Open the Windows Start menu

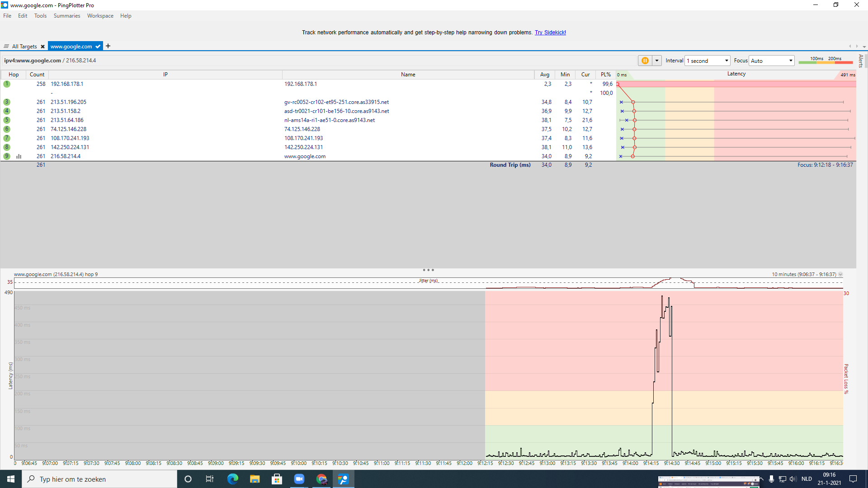pyautogui.click(x=11, y=479)
